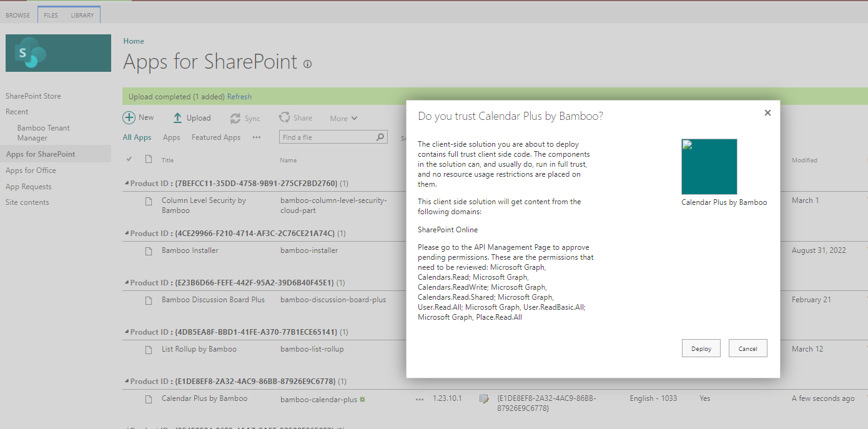
Task: Toggle the select-all checkmark in list header
Action: [129, 159]
